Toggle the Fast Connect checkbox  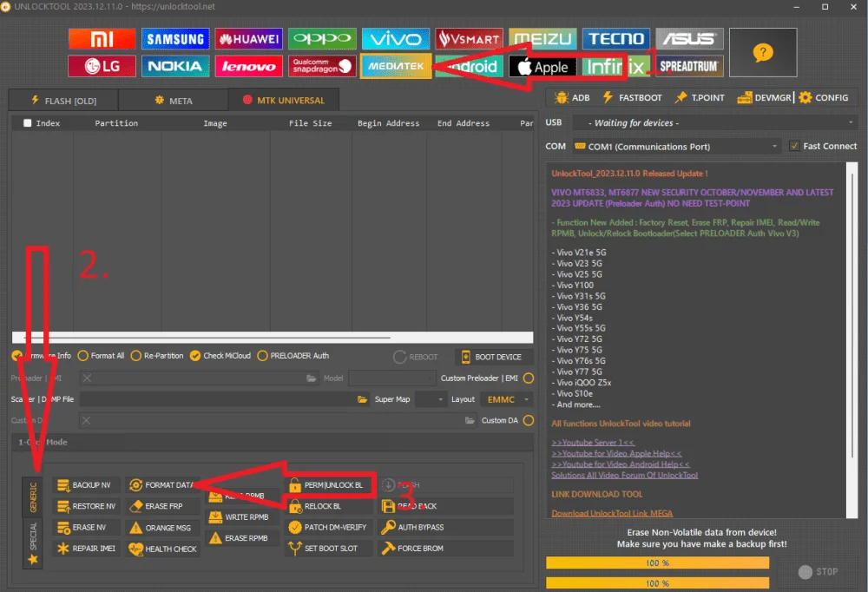[794, 146]
